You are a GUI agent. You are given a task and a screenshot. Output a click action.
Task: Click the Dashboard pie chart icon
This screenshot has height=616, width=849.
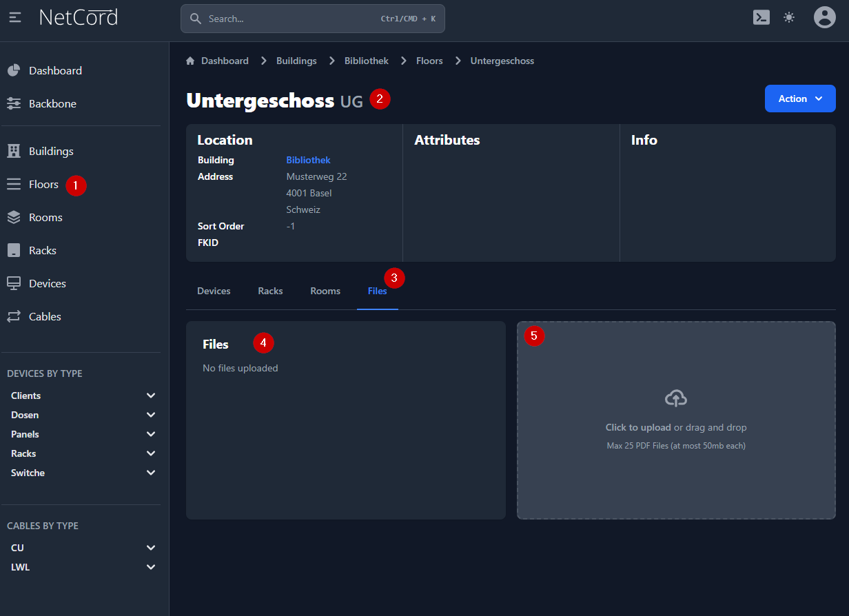pyautogui.click(x=14, y=71)
